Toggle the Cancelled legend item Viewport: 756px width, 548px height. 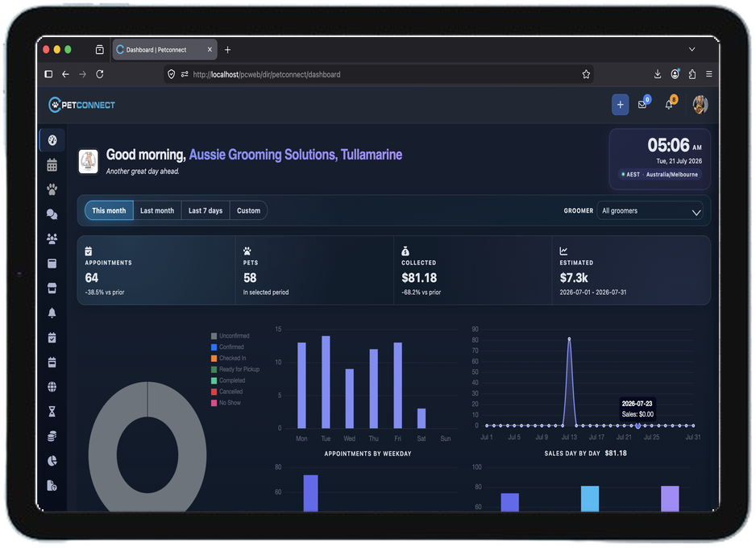coord(226,392)
